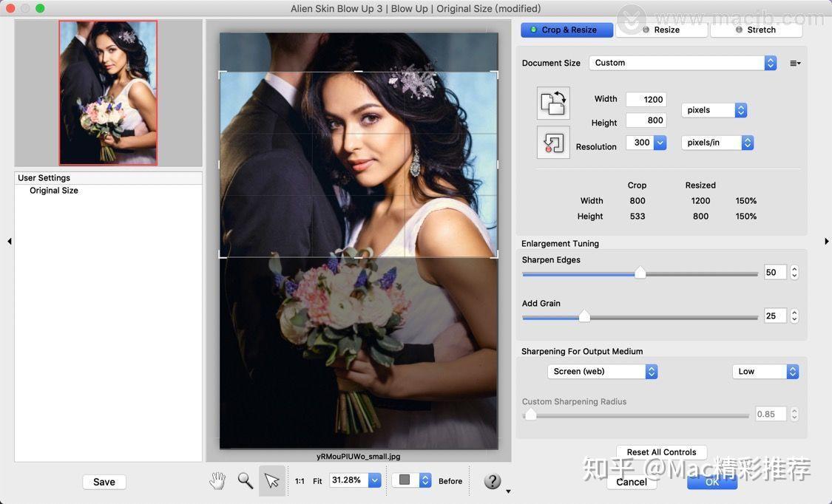Collapse the right panel arrow
Viewport: 832px width, 504px height.
tap(826, 241)
